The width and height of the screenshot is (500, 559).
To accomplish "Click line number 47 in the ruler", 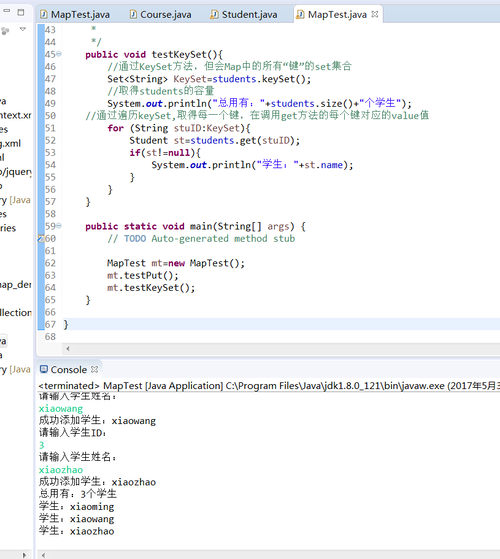I will pyautogui.click(x=50, y=79).
